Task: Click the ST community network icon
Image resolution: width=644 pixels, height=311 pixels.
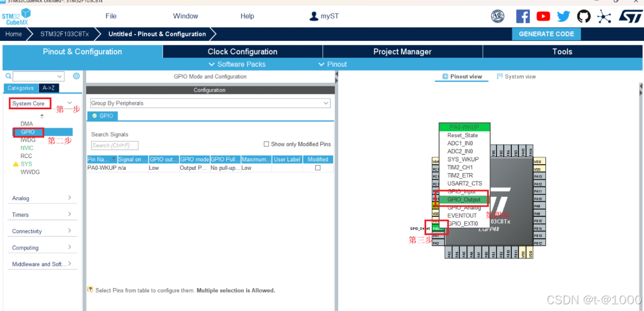Action: click(604, 16)
